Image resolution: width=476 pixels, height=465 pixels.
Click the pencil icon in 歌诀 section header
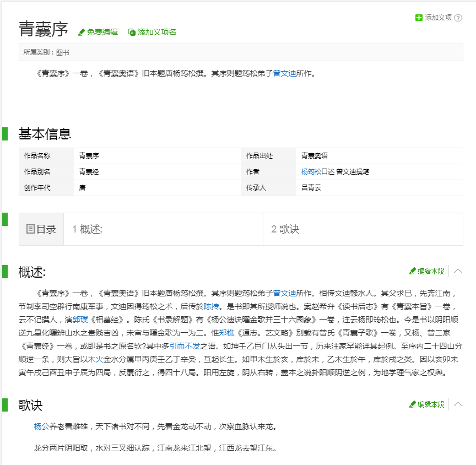(x=412, y=404)
